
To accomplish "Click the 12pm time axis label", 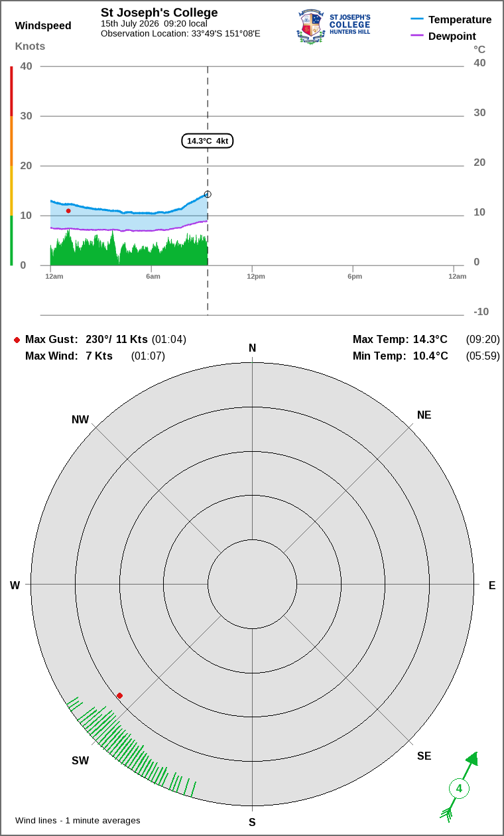I will (256, 276).
